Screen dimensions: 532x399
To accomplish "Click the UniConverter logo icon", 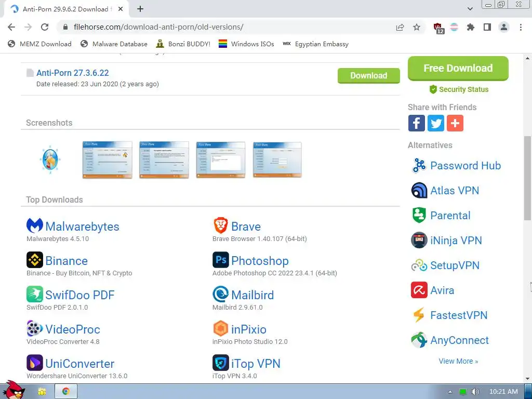I will [35, 363].
